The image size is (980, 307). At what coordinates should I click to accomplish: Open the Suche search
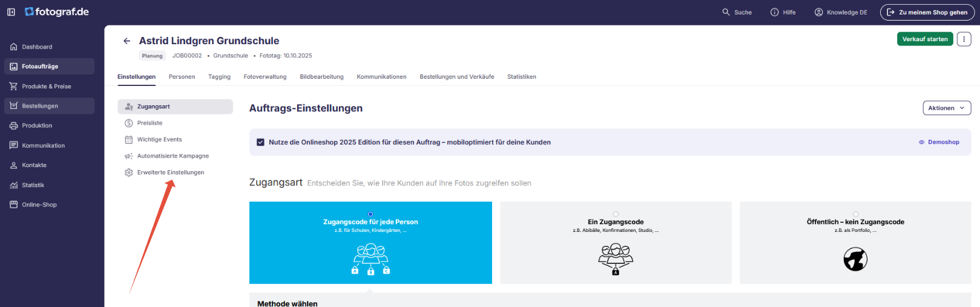coord(737,12)
